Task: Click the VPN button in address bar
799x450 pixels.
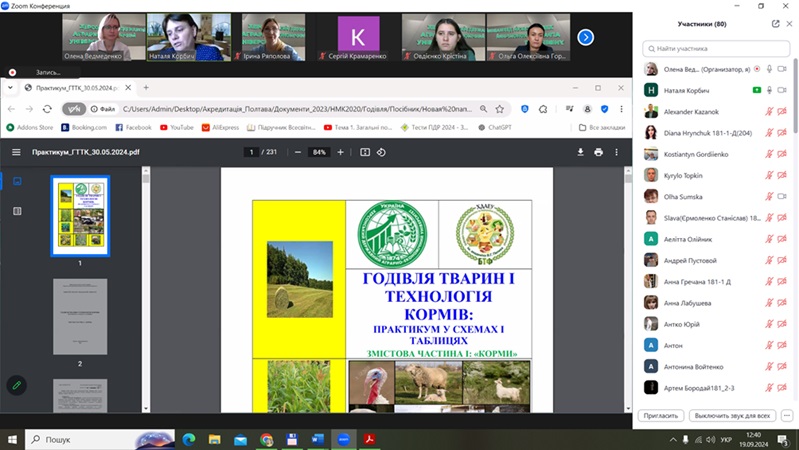Action: pyautogui.click(x=74, y=109)
